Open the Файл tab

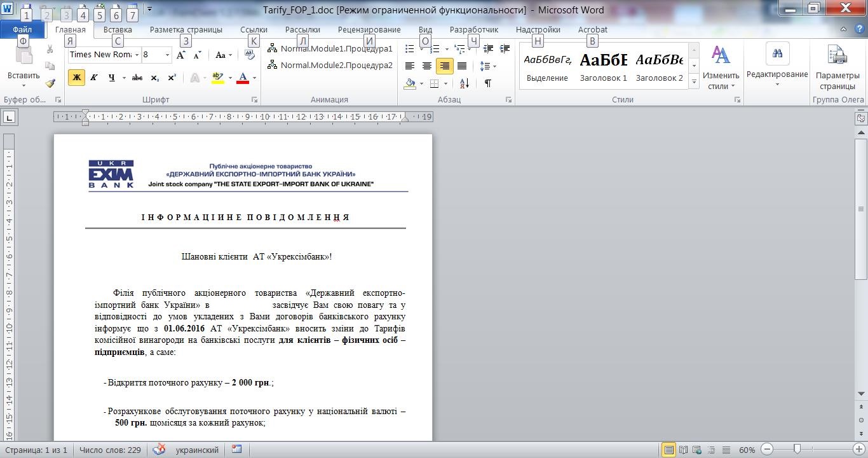coord(22,29)
